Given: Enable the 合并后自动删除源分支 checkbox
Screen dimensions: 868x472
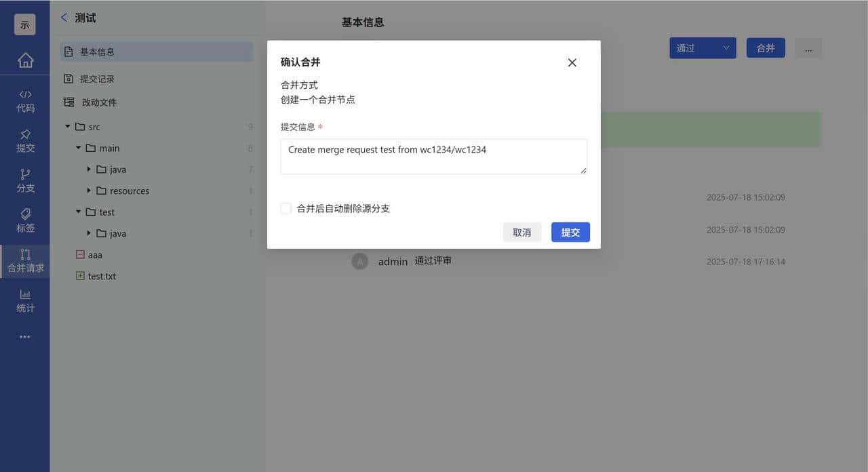Looking at the screenshot, I should click(285, 208).
